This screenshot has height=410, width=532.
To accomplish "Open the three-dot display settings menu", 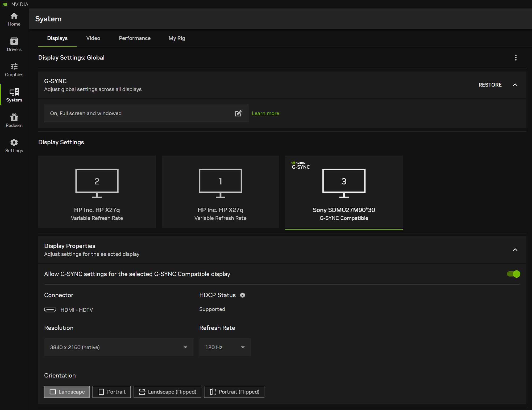I will pyautogui.click(x=516, y=58).
